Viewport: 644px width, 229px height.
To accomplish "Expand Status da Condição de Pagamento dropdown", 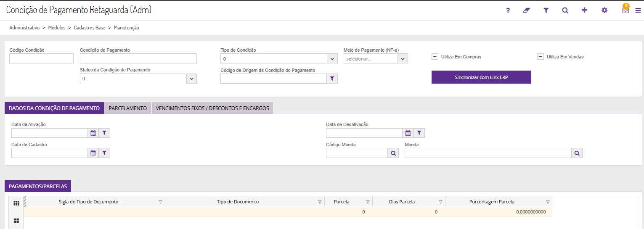I will (191, 79).
